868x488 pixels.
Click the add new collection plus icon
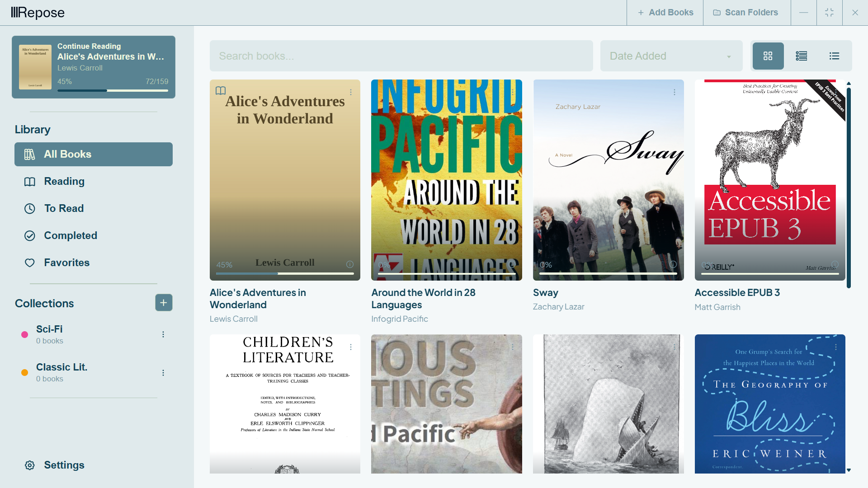click(x=164, y=303)
